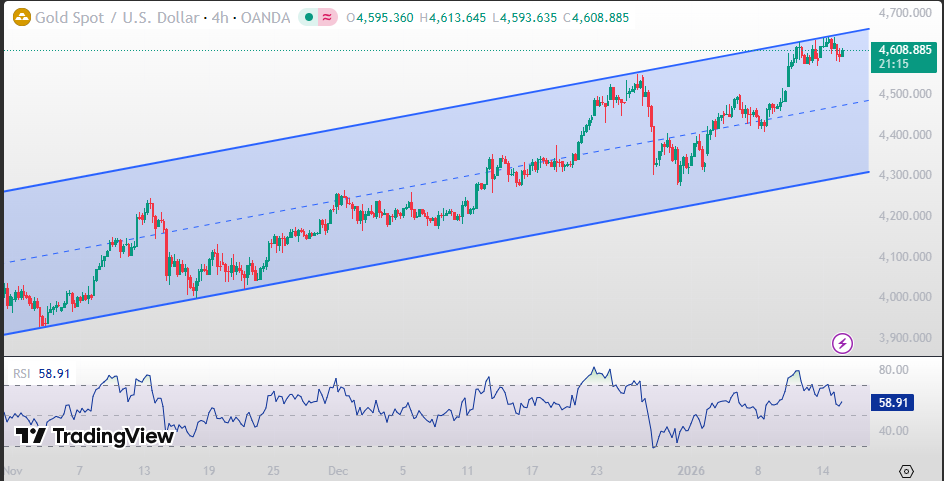Click the purple lightning bolt icon
Viewport: 944px width, 481px height.
842,343
